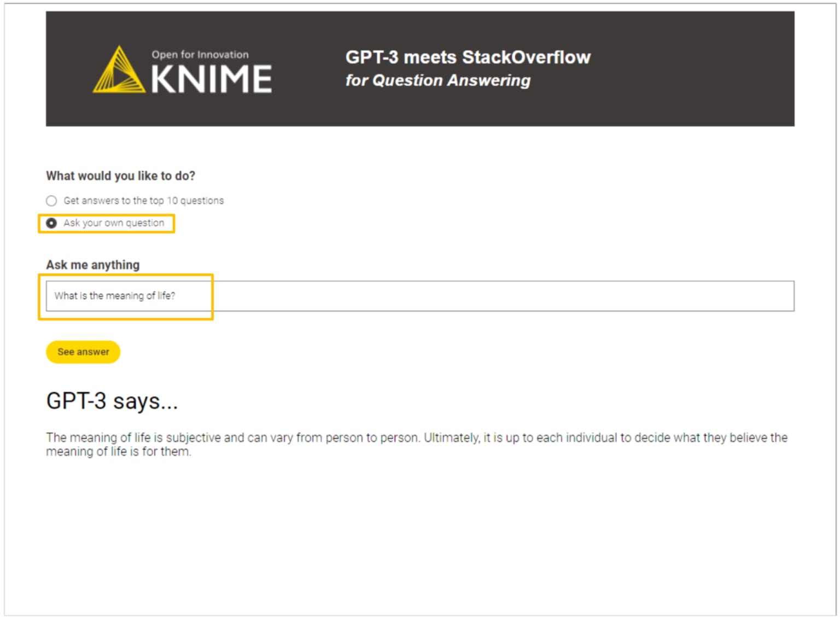
Task: Click the KNIME triangle logo icon
Action: tap(119, 69)
